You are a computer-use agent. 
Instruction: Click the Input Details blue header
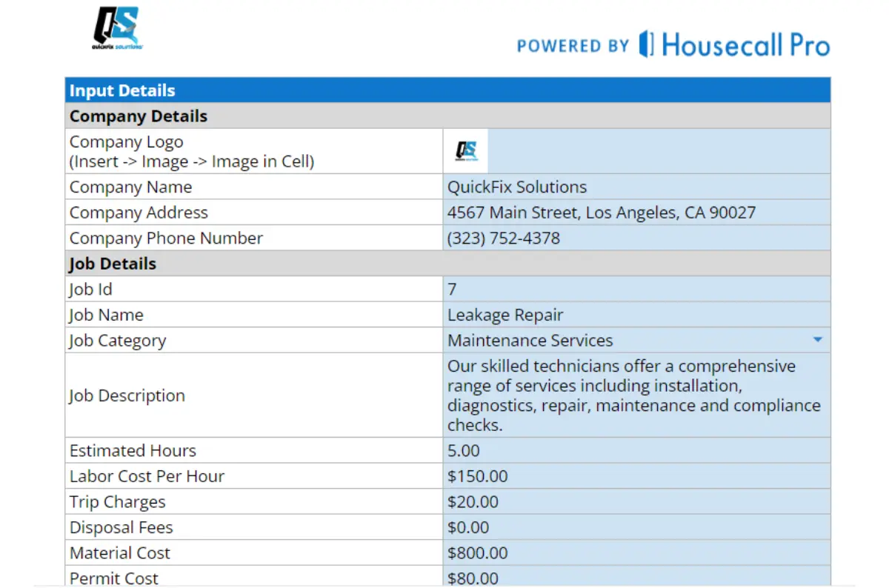(447, 90)
